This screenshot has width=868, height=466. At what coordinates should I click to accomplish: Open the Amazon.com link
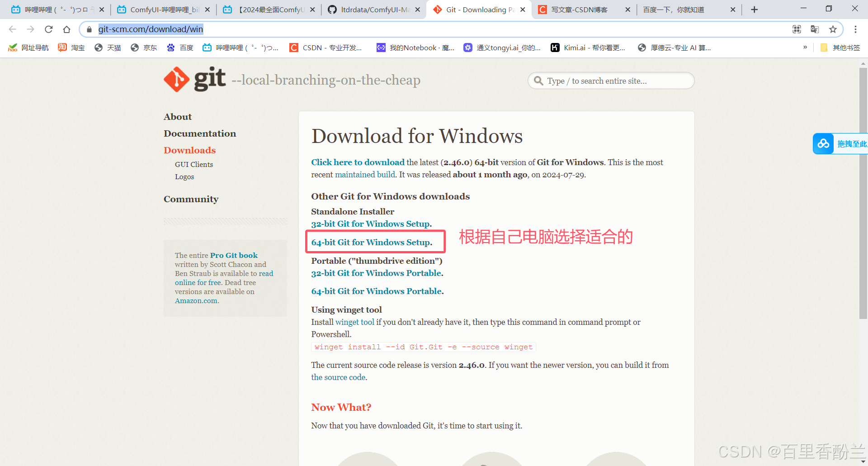tap(196, 300)
